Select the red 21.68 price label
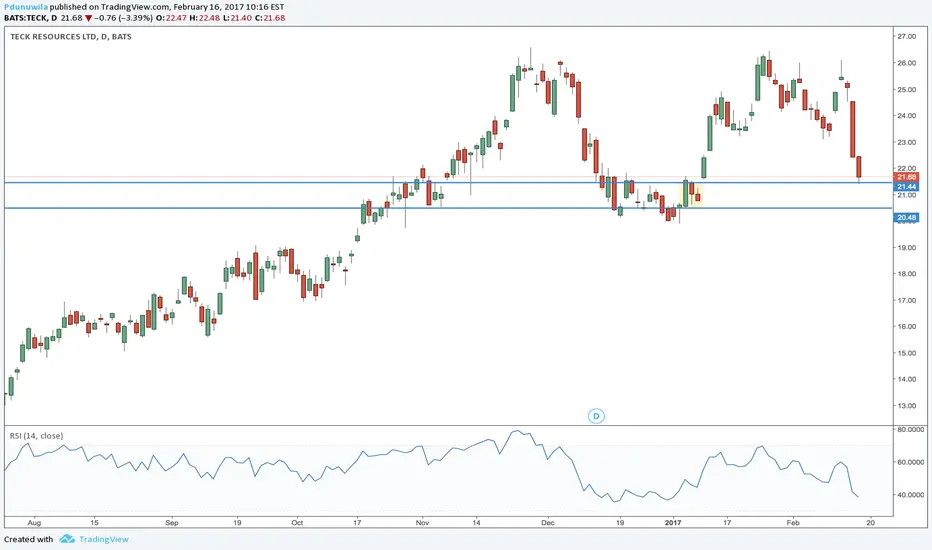This screenshot has width=932, height=550. [906, 177]
